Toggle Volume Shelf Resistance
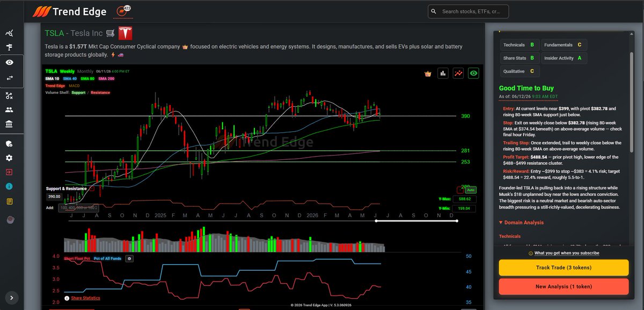Viewport: 644px width, 310px height. 100,93
